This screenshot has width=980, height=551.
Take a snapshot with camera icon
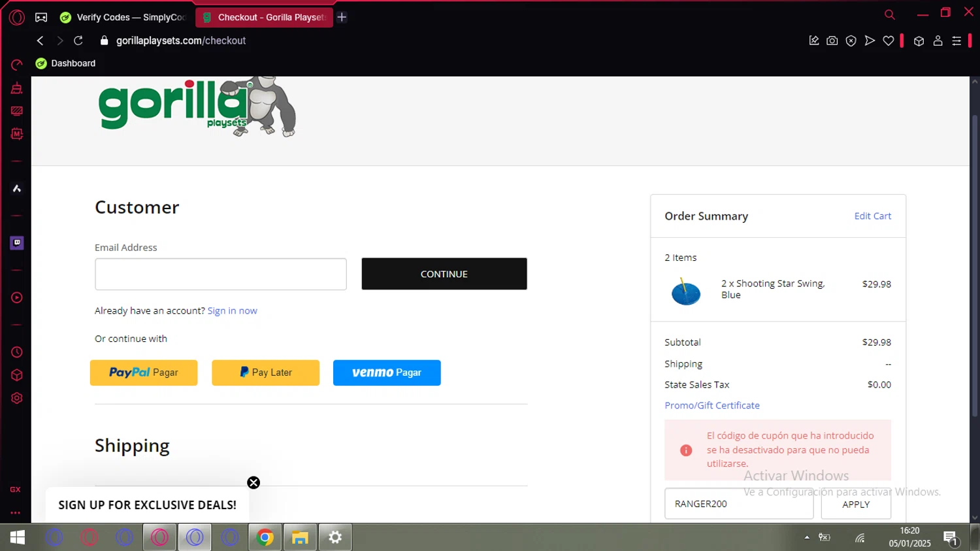pyautogui.click(x=832, y=41)
